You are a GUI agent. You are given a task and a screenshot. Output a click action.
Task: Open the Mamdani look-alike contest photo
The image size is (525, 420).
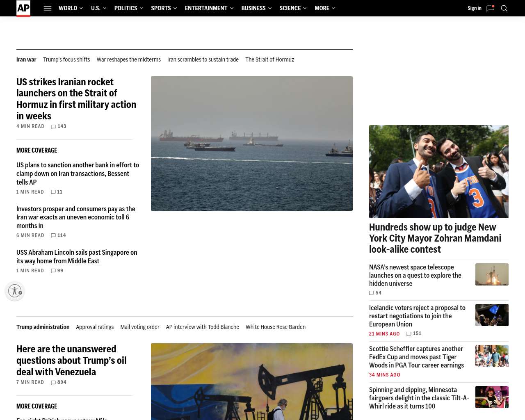click(439, 171)
